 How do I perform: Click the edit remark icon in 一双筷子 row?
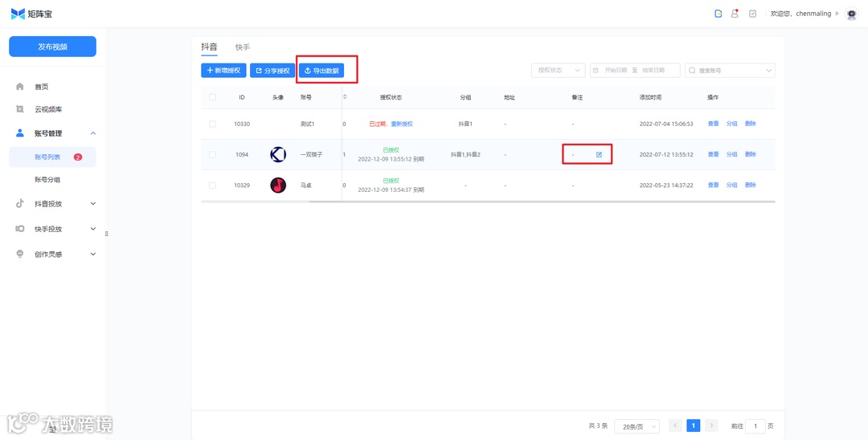[599, 154]
